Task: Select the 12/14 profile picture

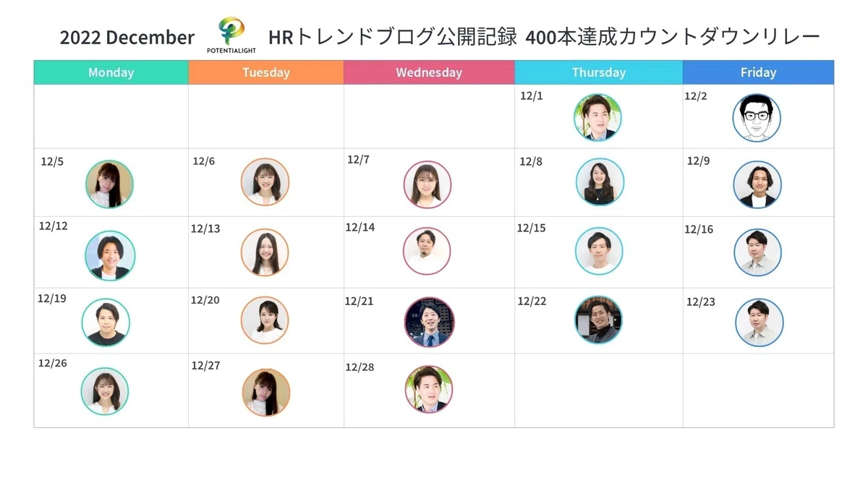Action: coord(427,251)
